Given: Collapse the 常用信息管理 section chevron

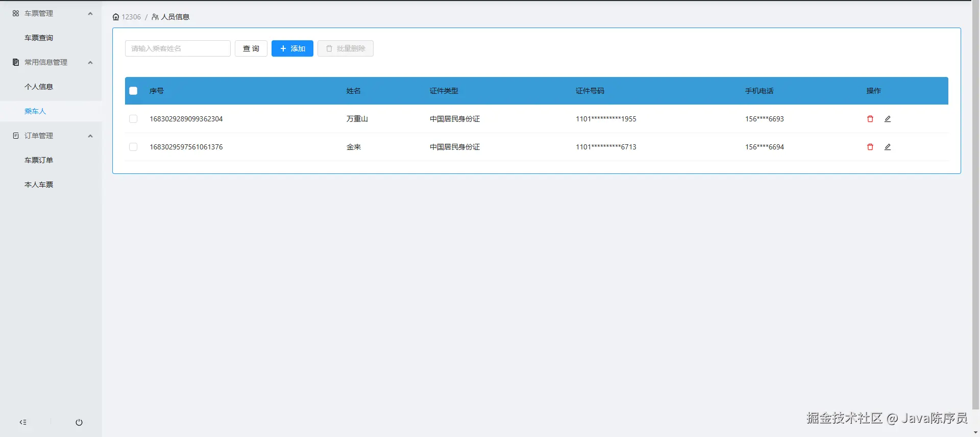Looking at the screenshot, I should coord(90,62).
